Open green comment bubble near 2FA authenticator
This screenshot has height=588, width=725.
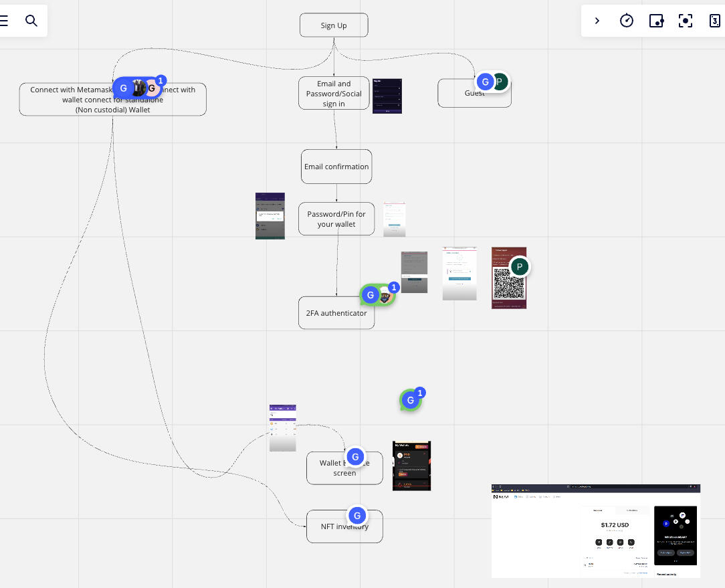point(378,295)
